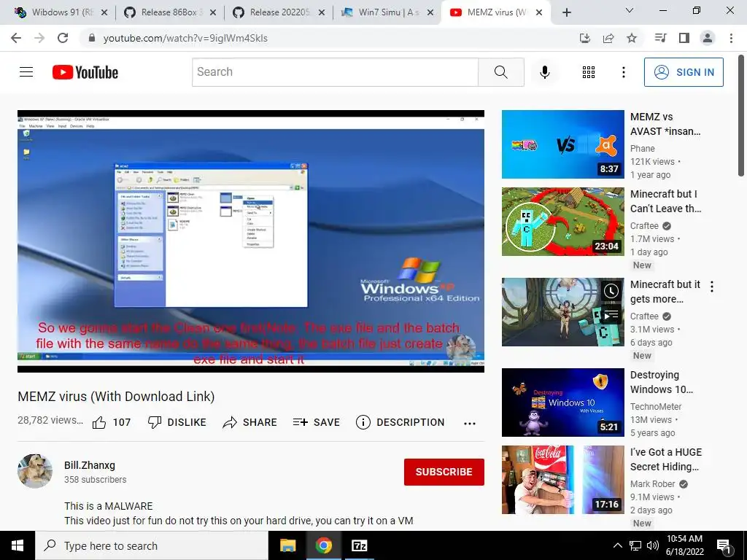Click the Chrome taskbar icon

323,545
